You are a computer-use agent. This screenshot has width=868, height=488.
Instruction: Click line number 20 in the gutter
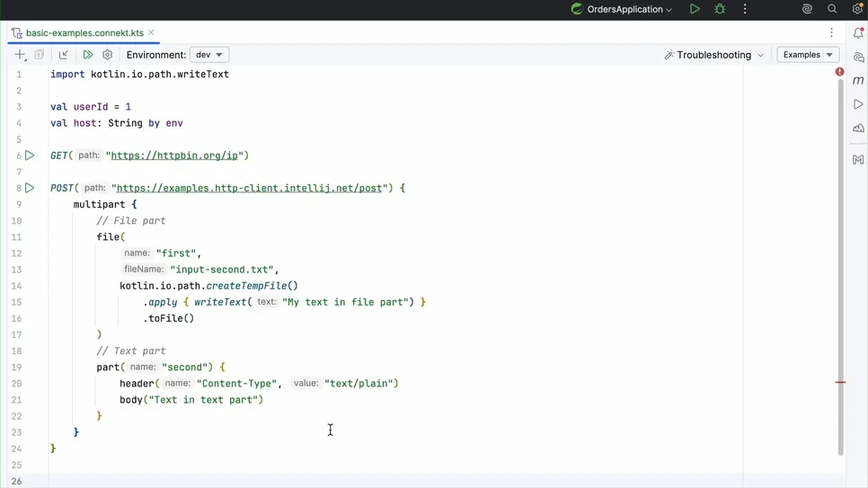coord(16,384)
